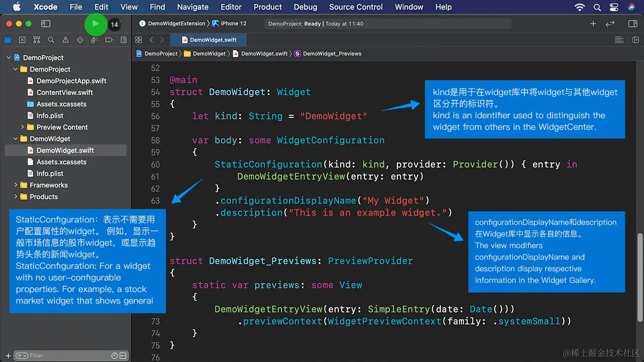Add a new file with plus button
644x362 pixels.
[8, 356]
